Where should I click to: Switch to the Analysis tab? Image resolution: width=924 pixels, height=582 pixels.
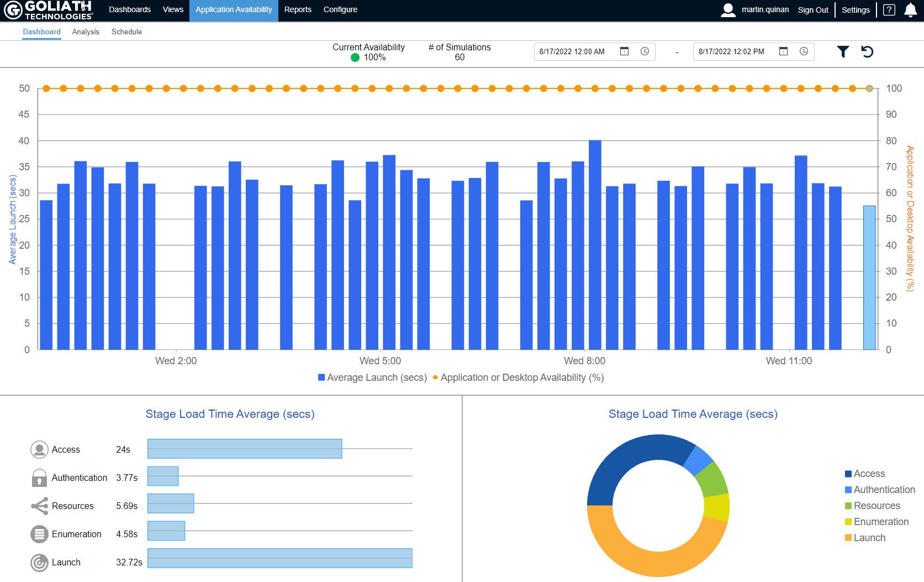(86, 32)
